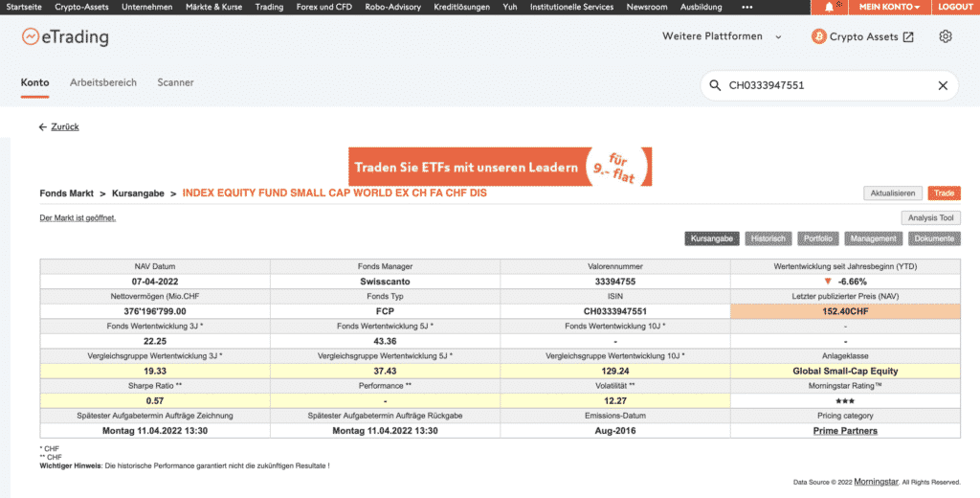Clear the search field with X icon
Image resolution: width=980 pixels, height=498 pixels.
coord(943,86)
